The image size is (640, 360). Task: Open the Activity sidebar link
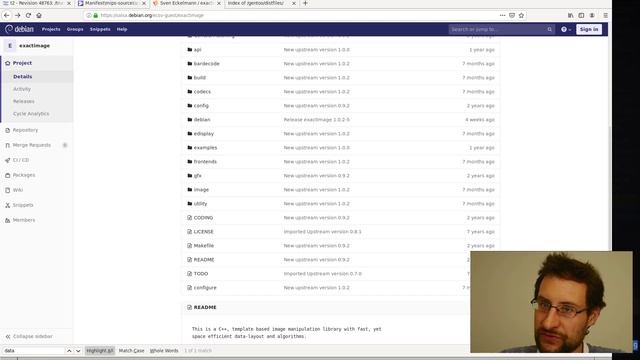(x=22, y=89)
